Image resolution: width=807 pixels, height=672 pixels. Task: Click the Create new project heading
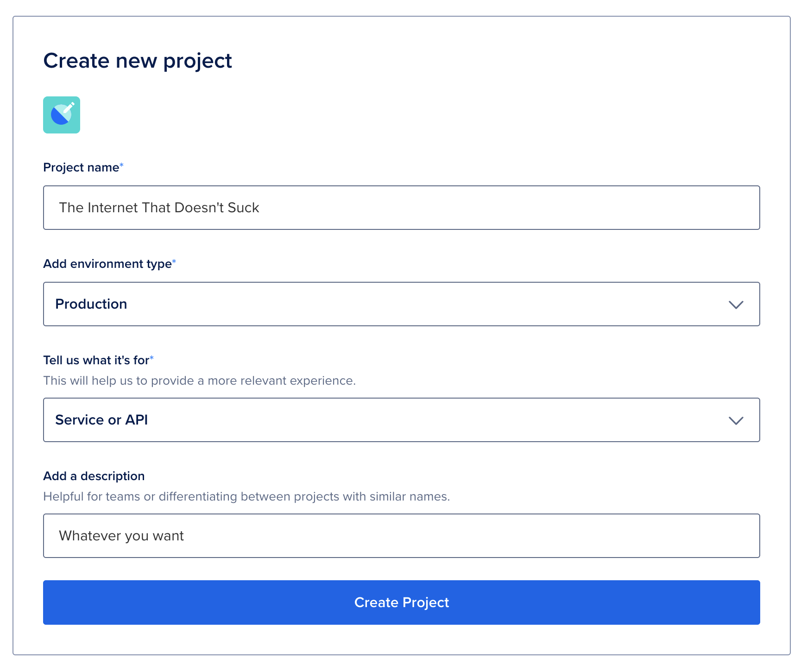point(138,60)
